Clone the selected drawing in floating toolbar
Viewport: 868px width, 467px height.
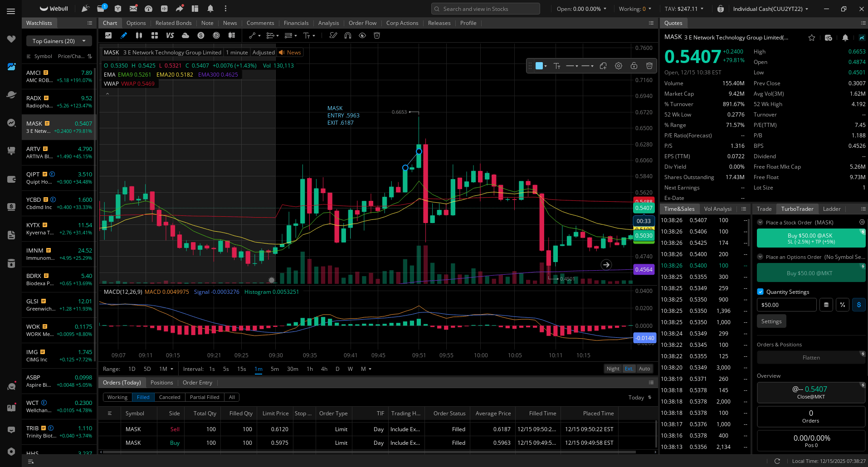(x=603, y=66)
